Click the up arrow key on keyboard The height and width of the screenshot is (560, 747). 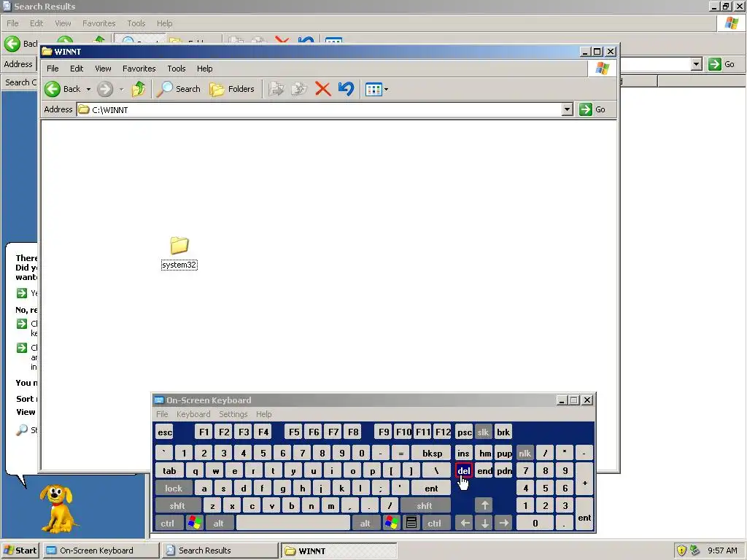[484, 506]
